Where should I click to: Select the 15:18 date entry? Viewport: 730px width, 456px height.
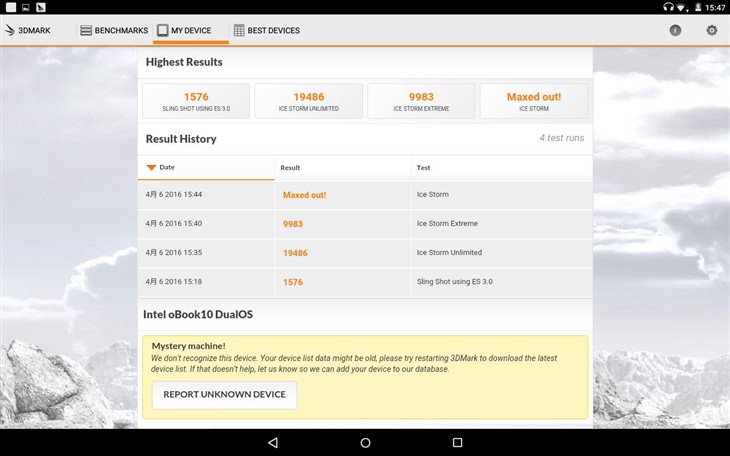pyautogui.click(x=174, y=281)
